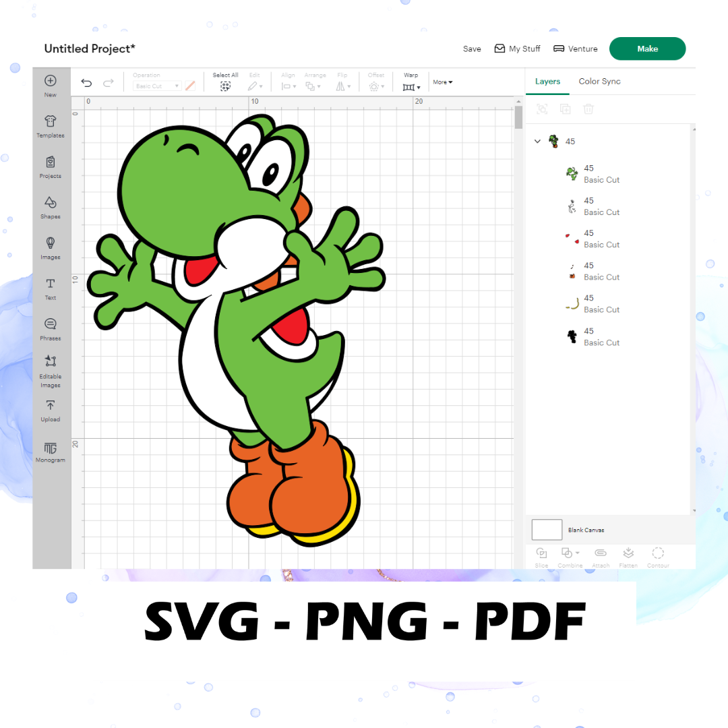Screen dimensions: 728x728
Task: Open the Templates panel
Action: pos(50,126)
